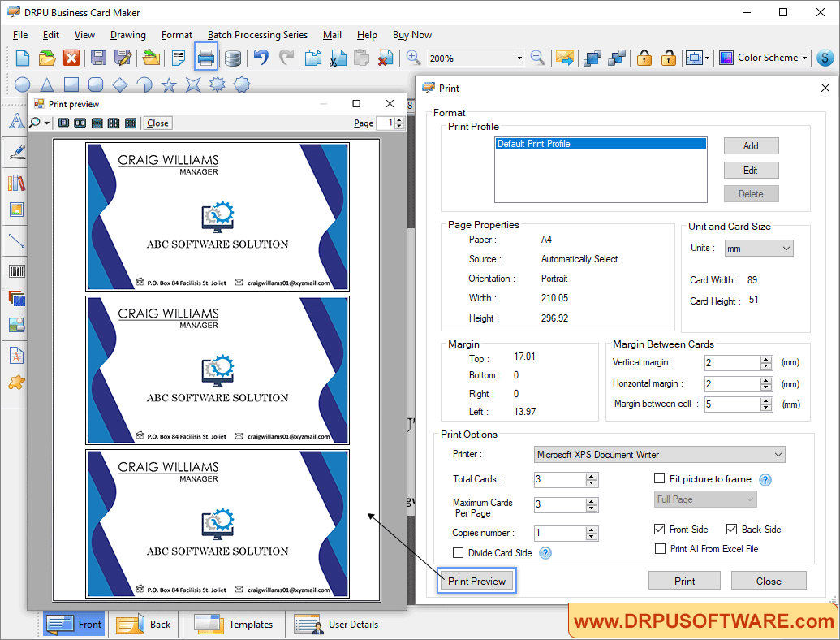Open help for Divide Card Side

coord(545,553)
